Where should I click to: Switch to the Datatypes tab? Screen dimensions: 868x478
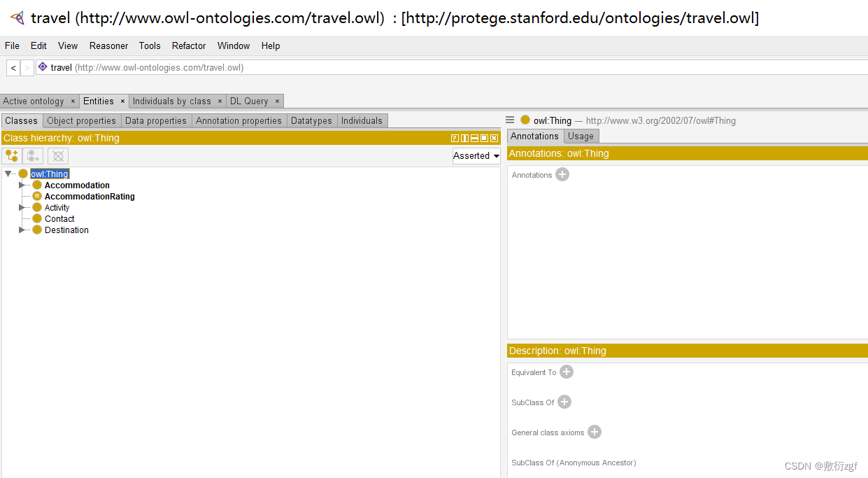311,120
